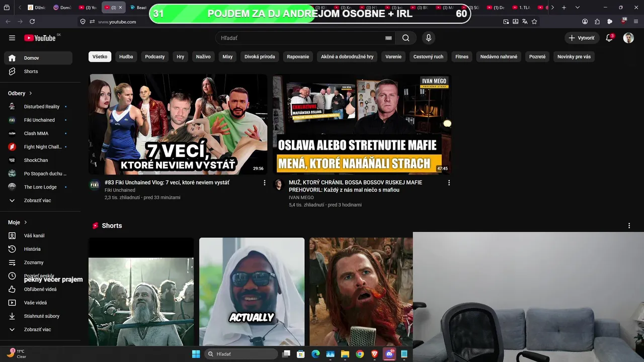The height and width of the screenshot is (362, 644).
Task: Open browser extensions puzzle icon
Action: pyautogui.click(x=597, y=22)
